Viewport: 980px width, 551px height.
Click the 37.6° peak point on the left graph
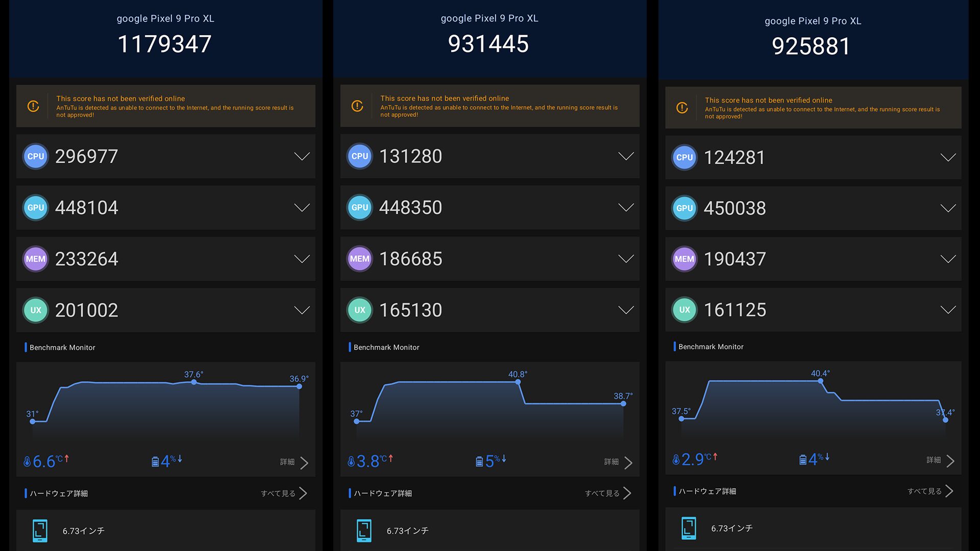(194, 382)
